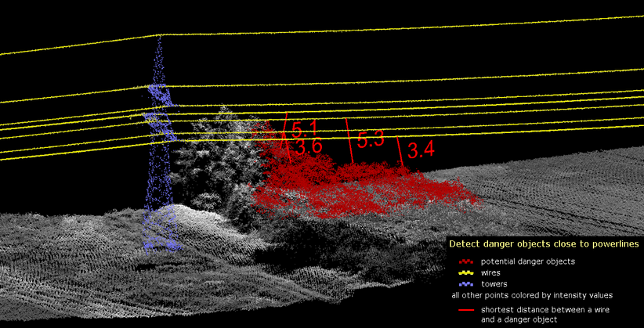Click the 'wires' legend text
Screen dimensions: 644x328
pyautogui.click(x=490, y=272)
